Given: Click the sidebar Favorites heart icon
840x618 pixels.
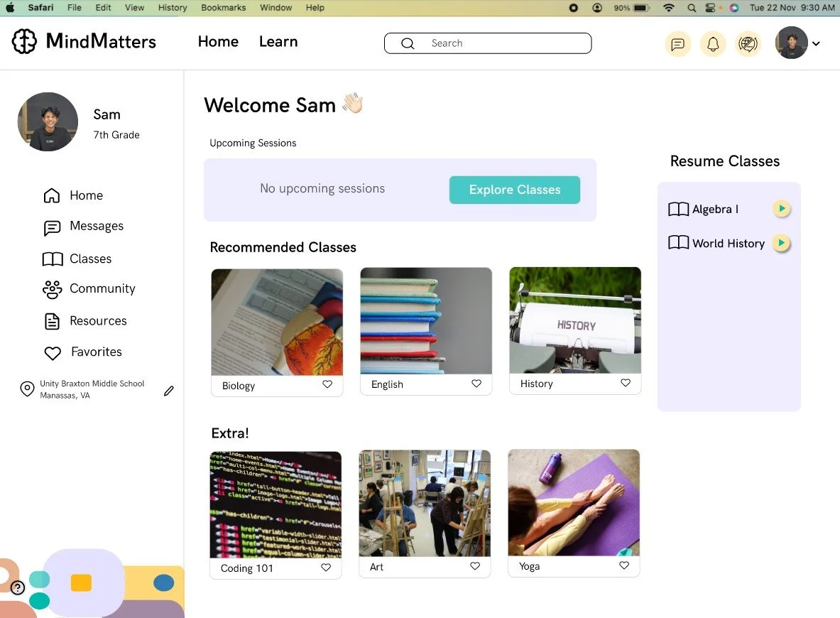Looking at the screenshot, I should 53,353.
